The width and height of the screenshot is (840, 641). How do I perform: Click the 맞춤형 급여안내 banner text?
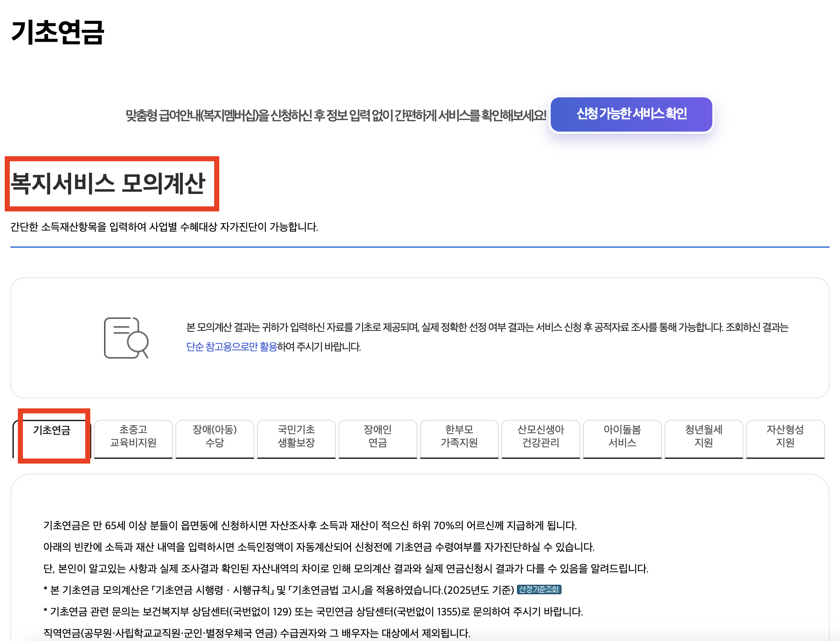click(x=336, y=115)
